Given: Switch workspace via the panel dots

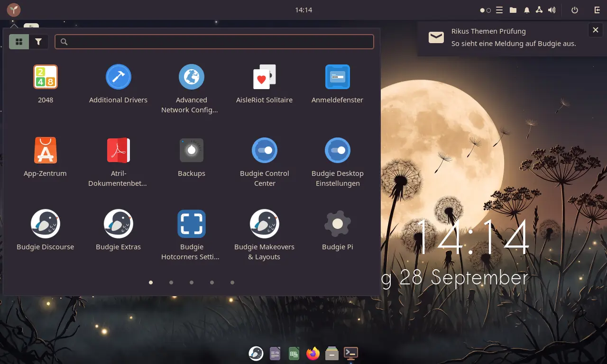Looking at the screenshot, I should (485, 10).
